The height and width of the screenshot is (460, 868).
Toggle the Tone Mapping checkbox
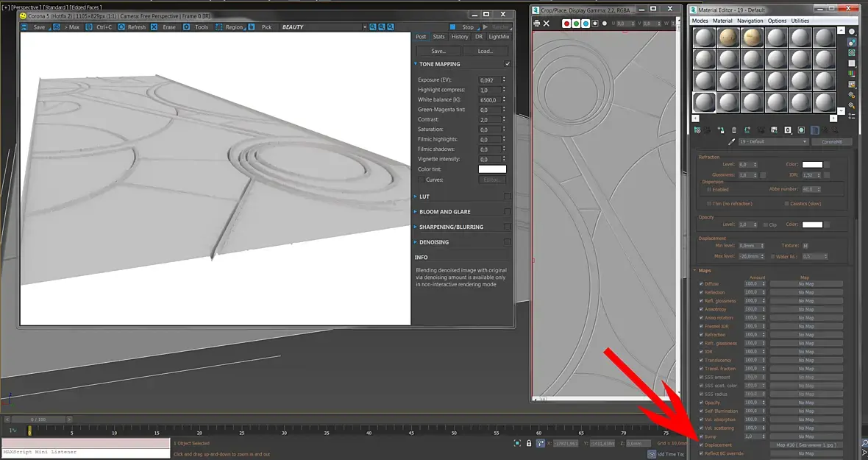point(507,64)
